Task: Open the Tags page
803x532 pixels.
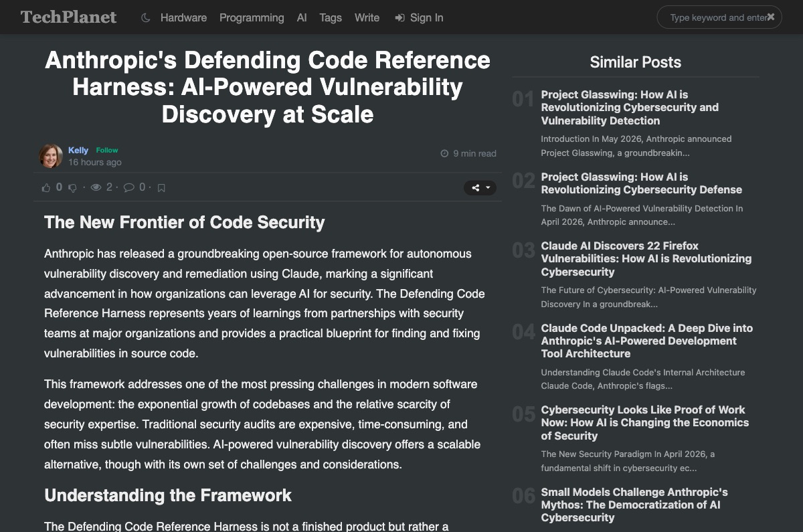Action: [331, 18]
